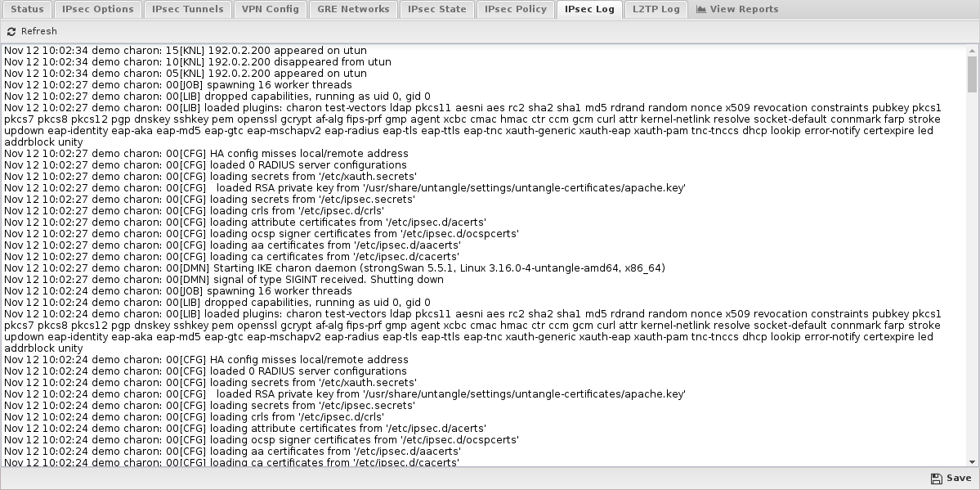Image resolution: width=980 pixels, height=490 pixels.
Task: Click 10:02:27 'dropped capabilities, running as uid 0' line
Action: coord(217,97)
